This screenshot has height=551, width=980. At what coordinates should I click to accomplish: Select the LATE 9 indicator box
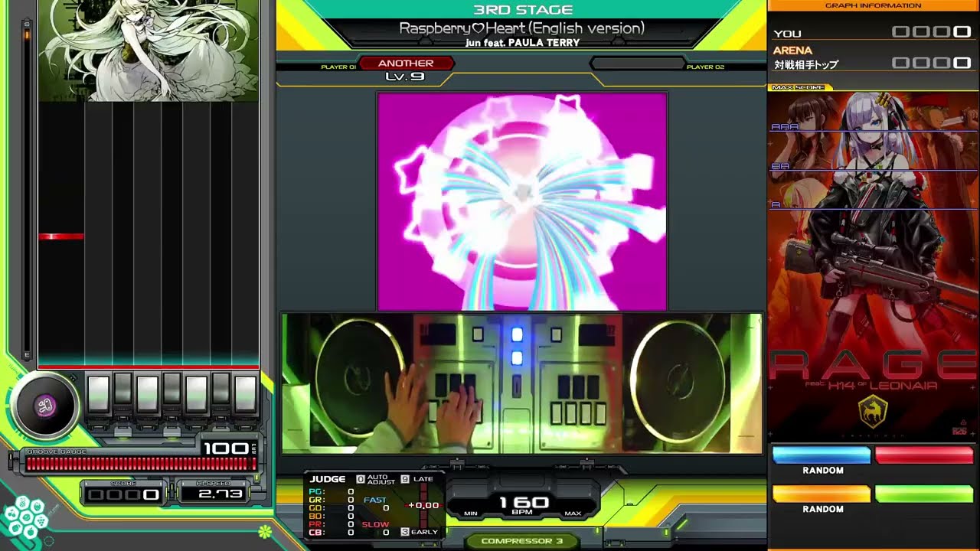point(405,479)
